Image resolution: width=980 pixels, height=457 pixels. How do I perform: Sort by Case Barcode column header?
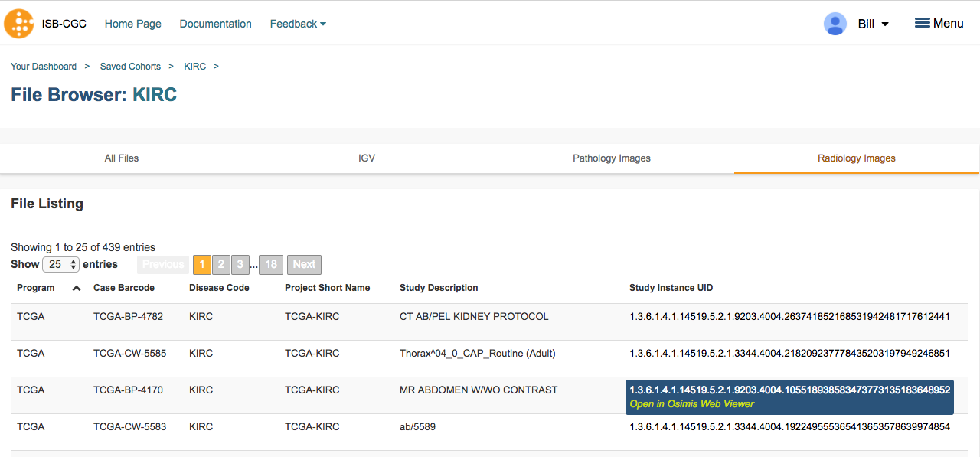124,288
